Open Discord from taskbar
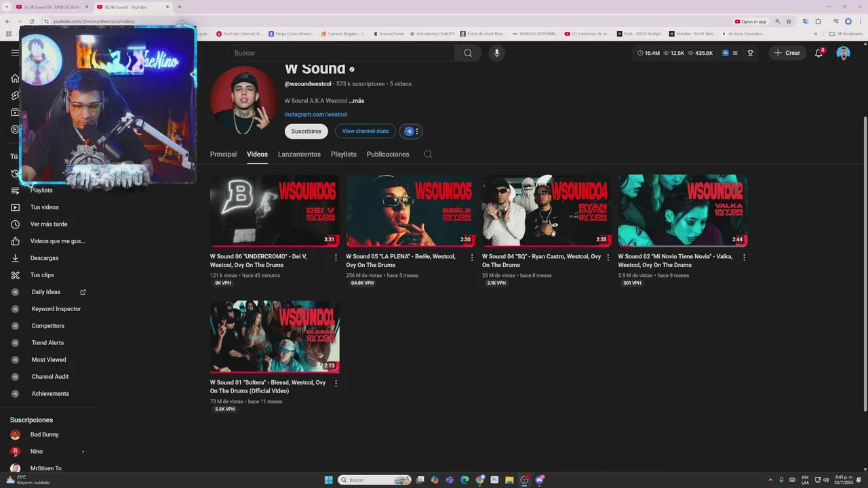The image size is (868, 488). (x=540, y=480)
